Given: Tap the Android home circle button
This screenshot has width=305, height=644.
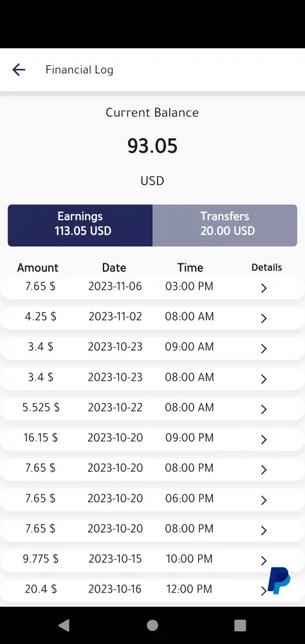Looking at the screenshot, I should tap(152, 625).
